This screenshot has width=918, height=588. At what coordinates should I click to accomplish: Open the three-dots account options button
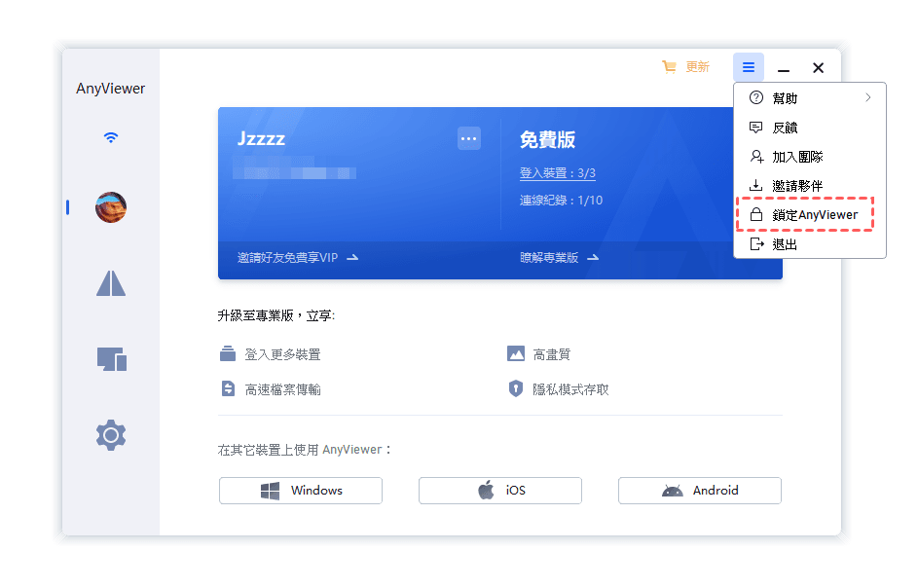tap(469, 139)
